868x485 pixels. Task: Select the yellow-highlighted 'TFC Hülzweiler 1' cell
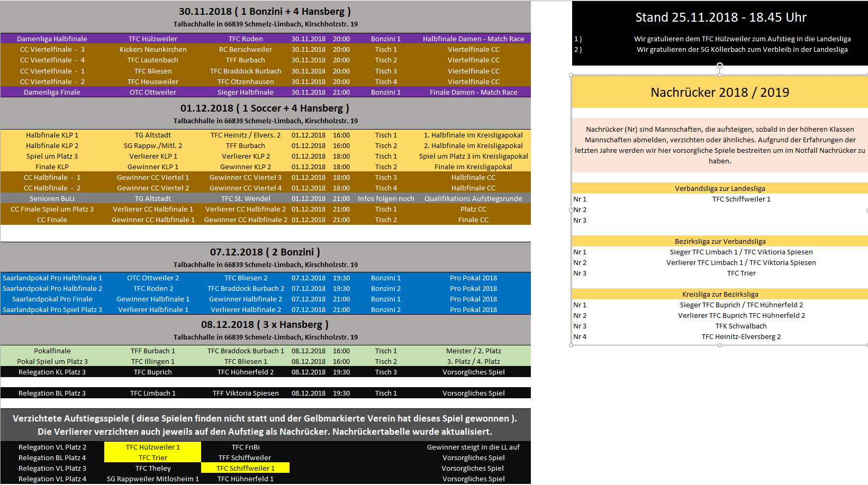(x=152, y=447)
